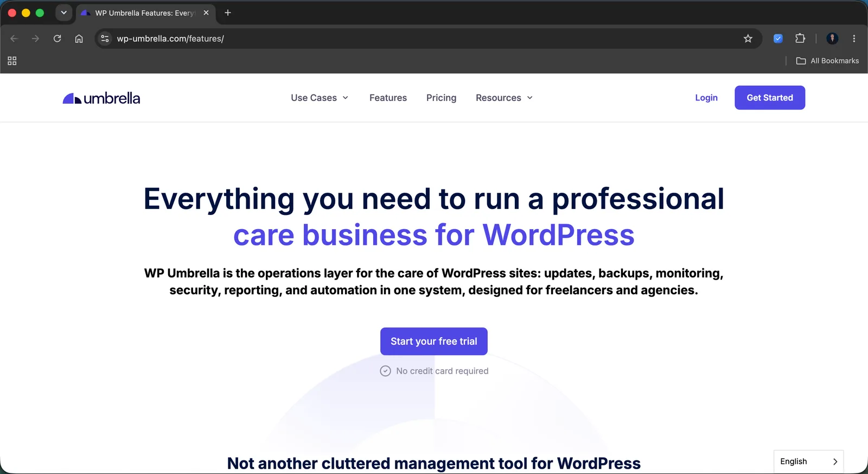Click the address bar URL
This screenshot has width=868, height=474.
170,39
